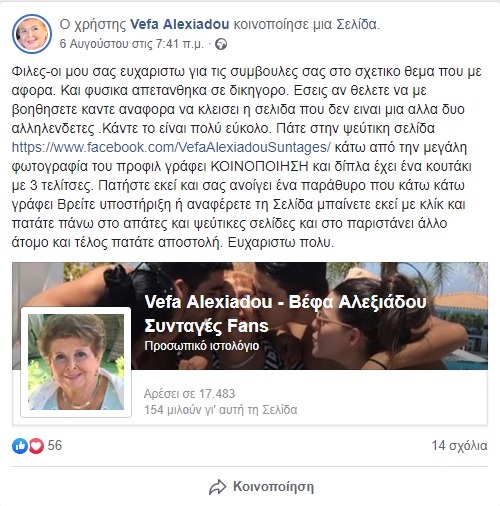The width and height of the screenshot is (500, 506).
Task: Click the share arrow icon
Action: click(x=218, y=487)
